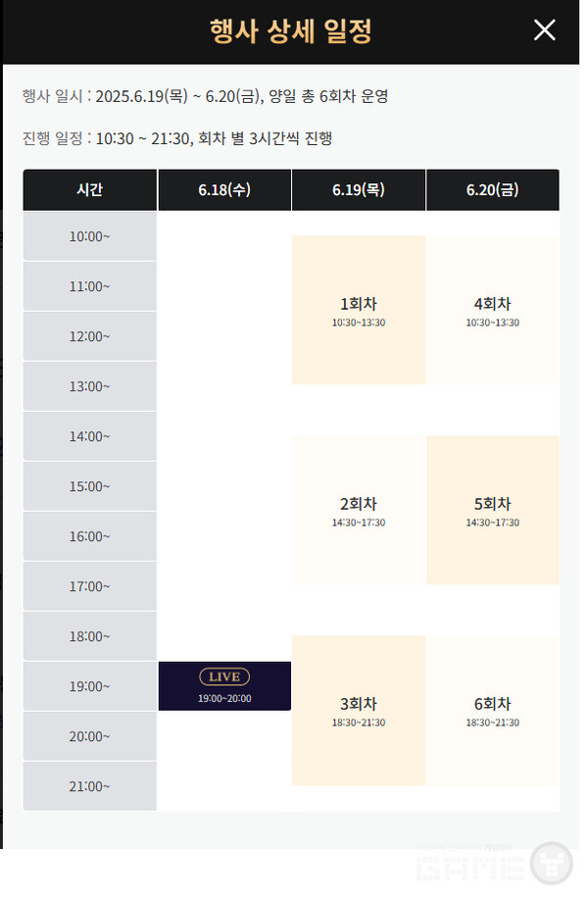Click the 21:00~ time row
The width and height of the screenshot is (588, 900).
click(90, 786)
